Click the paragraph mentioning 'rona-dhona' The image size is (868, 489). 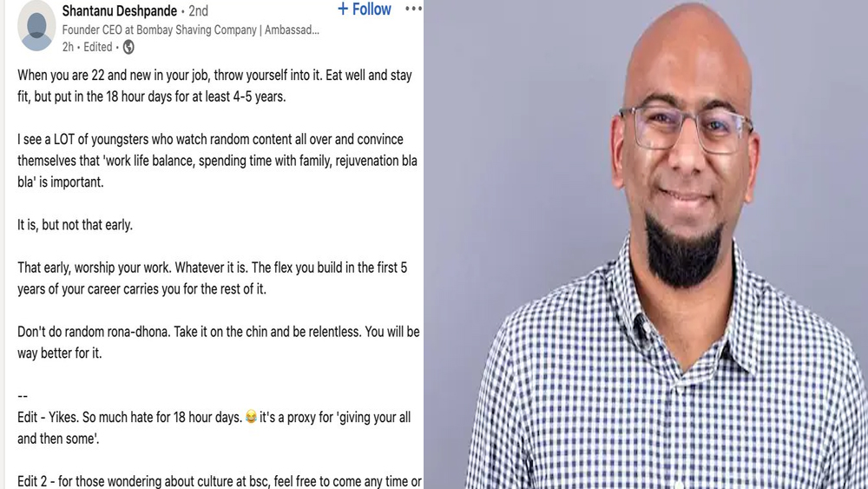[x=219, y=342]
